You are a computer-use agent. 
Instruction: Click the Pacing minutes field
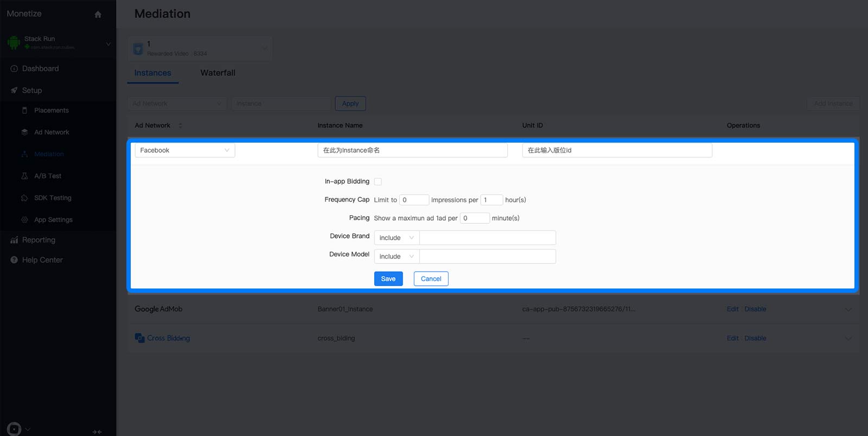[475, 218]
